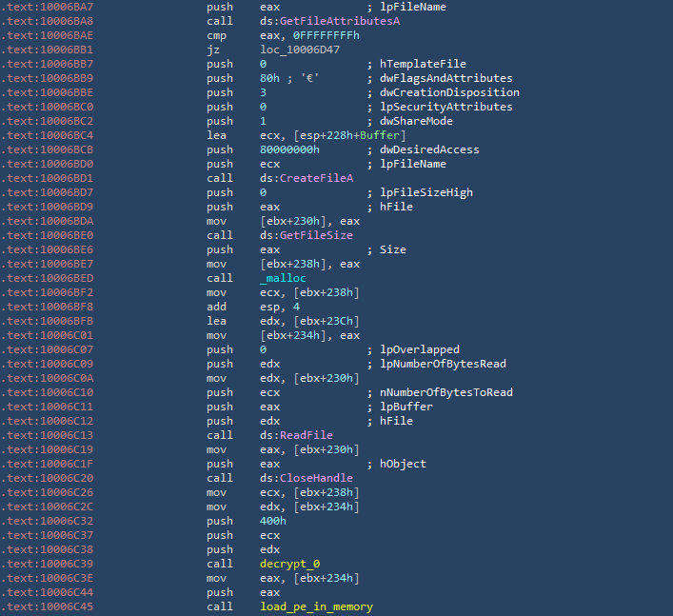Image resolution: width=673 pixels, height=616 pixels.
Task: Open the decrypt_0 function
Action: 288,564
